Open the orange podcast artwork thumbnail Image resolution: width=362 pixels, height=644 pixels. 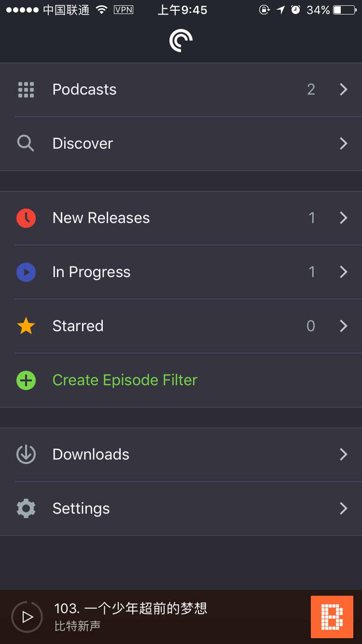point(332,617)
